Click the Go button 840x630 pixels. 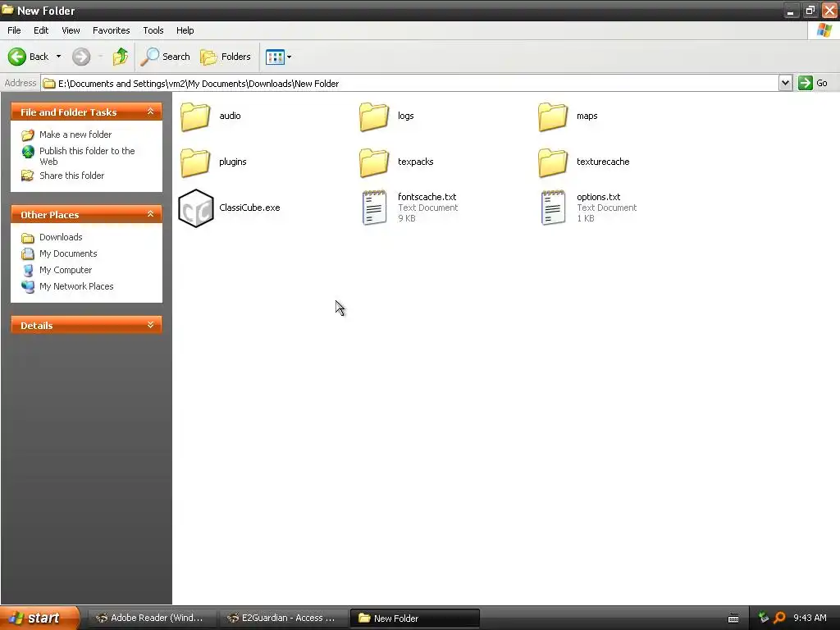(813, 83)
